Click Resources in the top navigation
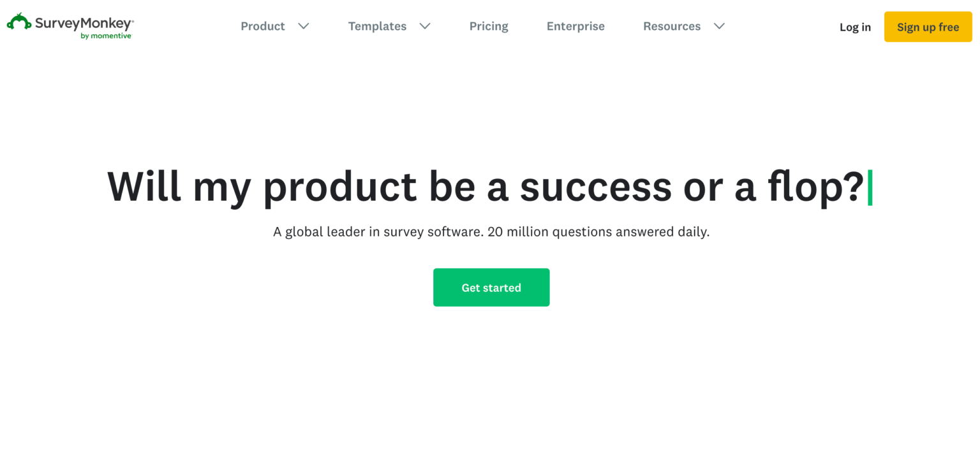The image size is (980, 464). click(672, 26)
